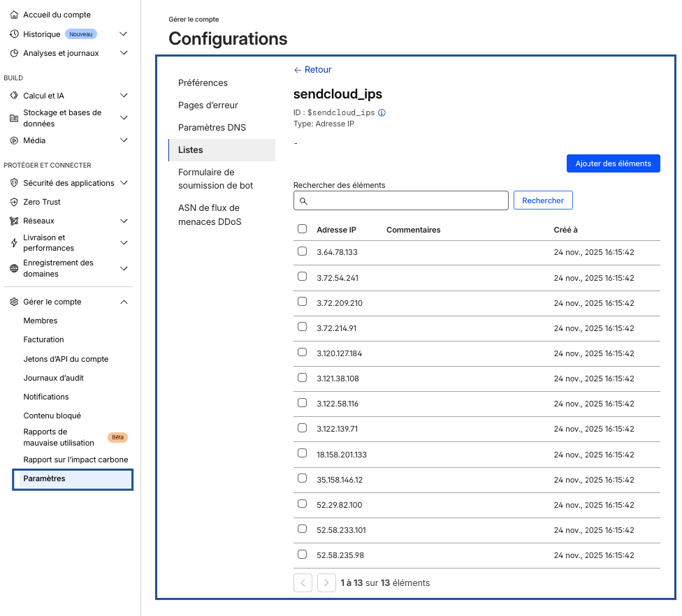
Task: Select the checkbox for IP 3.64.78.133
Action: [303, 251]
